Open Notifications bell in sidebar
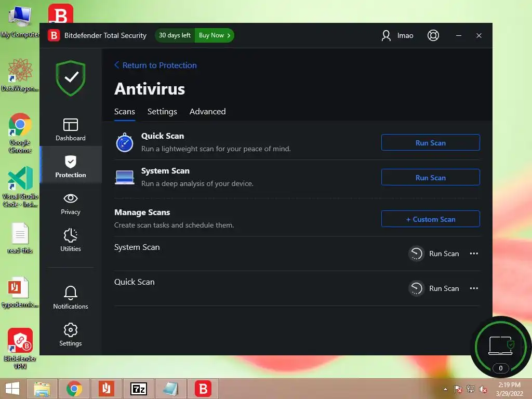Viewport: 532px width, 399px height. (x=71, y=298)
